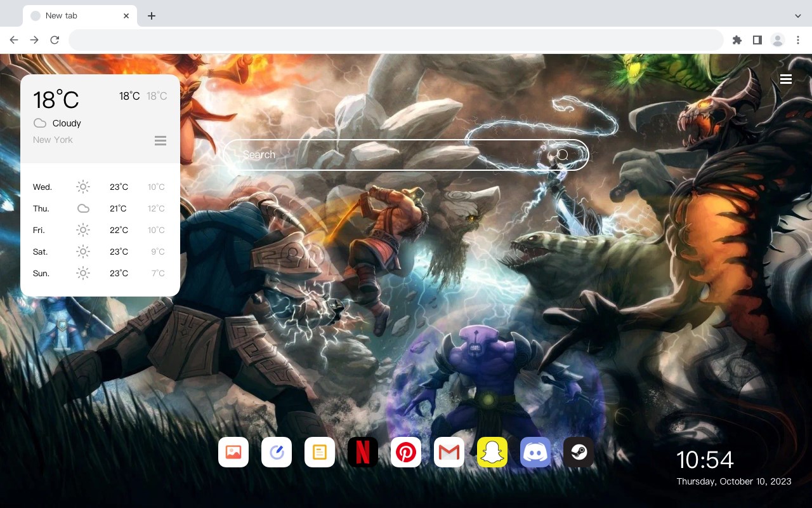Expand the tab search dropdown arrow

(x=798, y=15)
